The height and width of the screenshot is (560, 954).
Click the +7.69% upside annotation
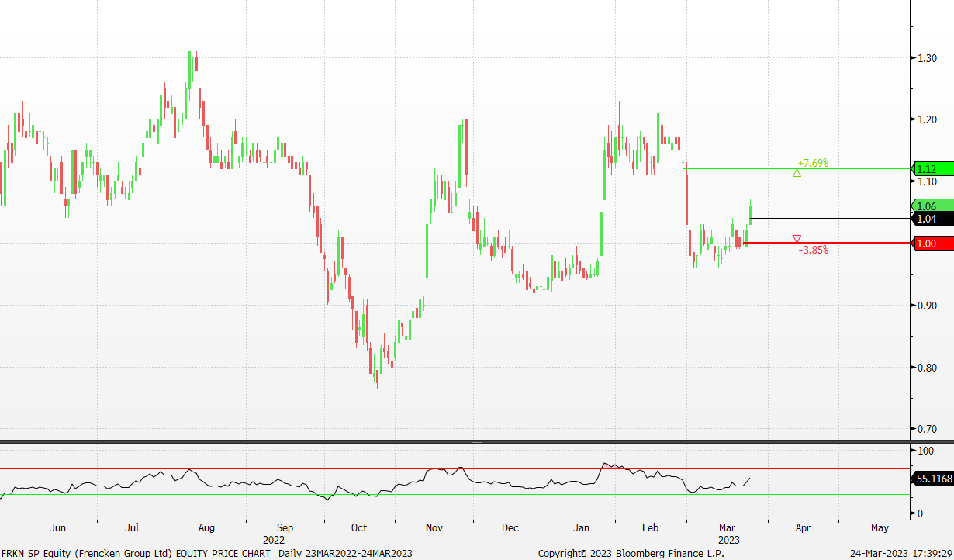tap(813, 163)
